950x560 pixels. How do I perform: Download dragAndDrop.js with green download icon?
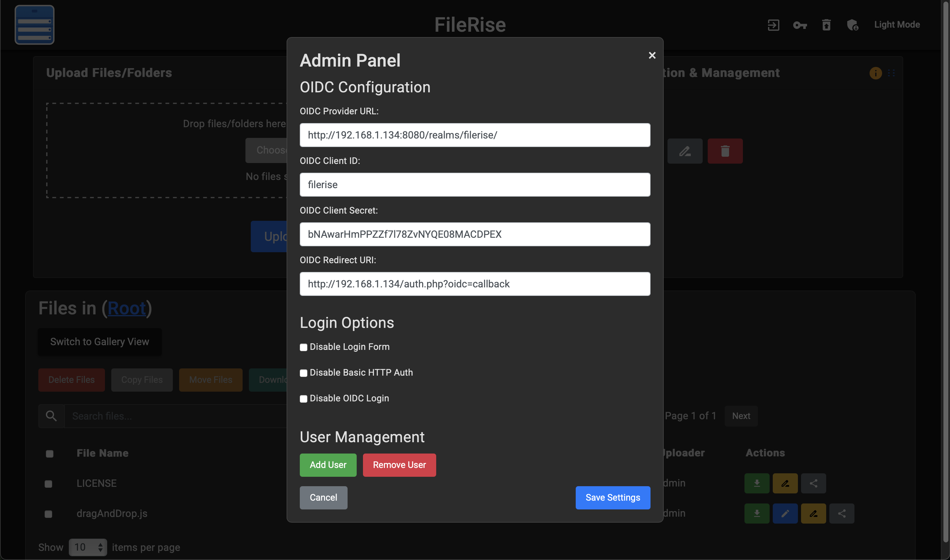click(757, 513)
